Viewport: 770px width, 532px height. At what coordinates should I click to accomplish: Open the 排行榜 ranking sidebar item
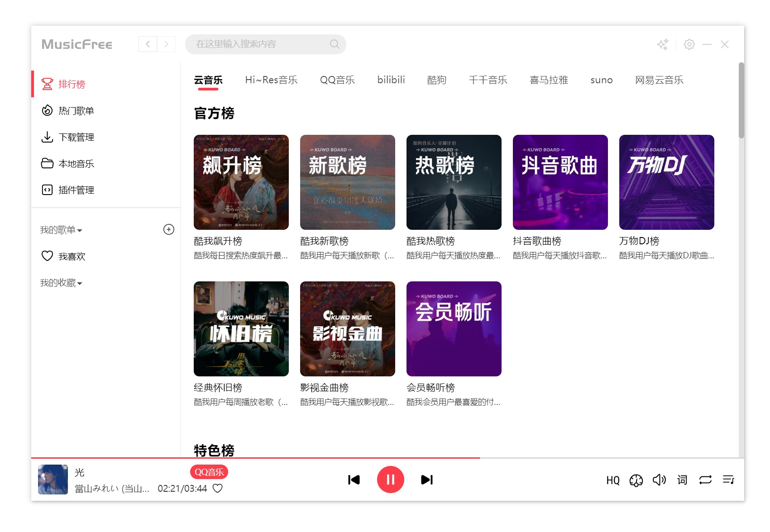click(x=105, y=84)
